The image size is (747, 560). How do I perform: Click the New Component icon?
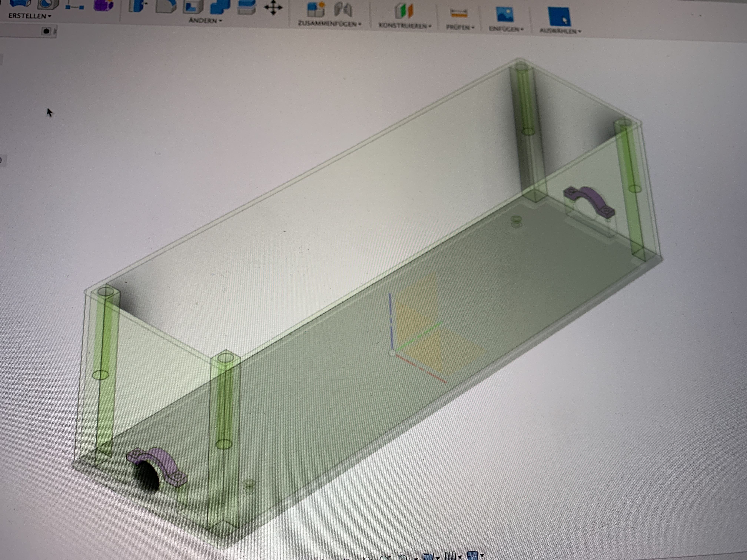coord(316,9)
